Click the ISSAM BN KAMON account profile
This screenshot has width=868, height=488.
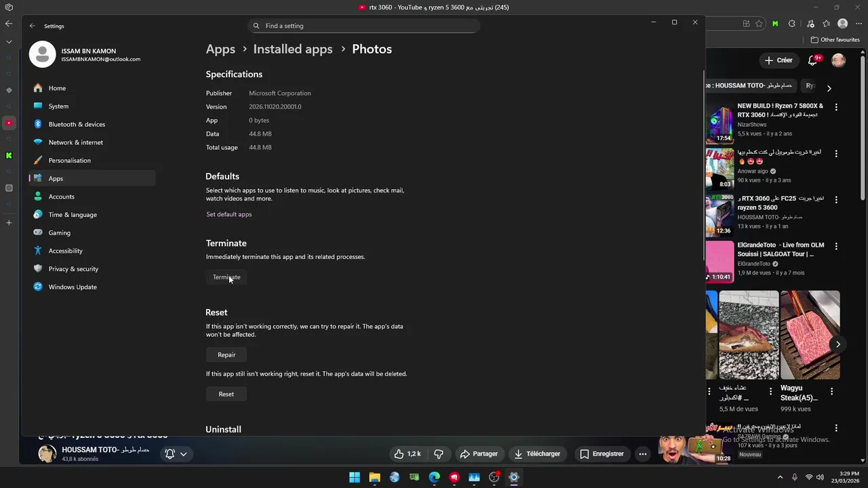point(85,55)
